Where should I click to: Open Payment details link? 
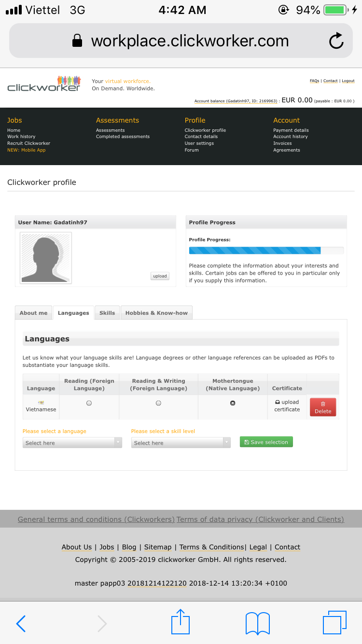point(291,130)
